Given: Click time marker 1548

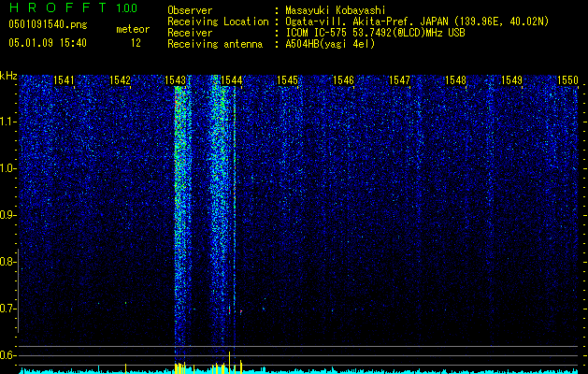Looking at the screenshot, I should pyautogui.click(x=455, y=79).
